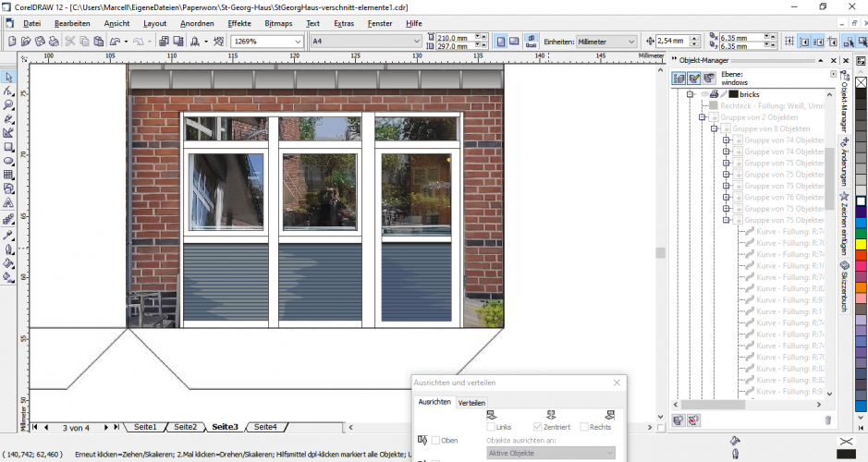The height and width of the screenshot is (462, 868).
Task: Toggle visibility eye of bricks layer
Action: 704,94
